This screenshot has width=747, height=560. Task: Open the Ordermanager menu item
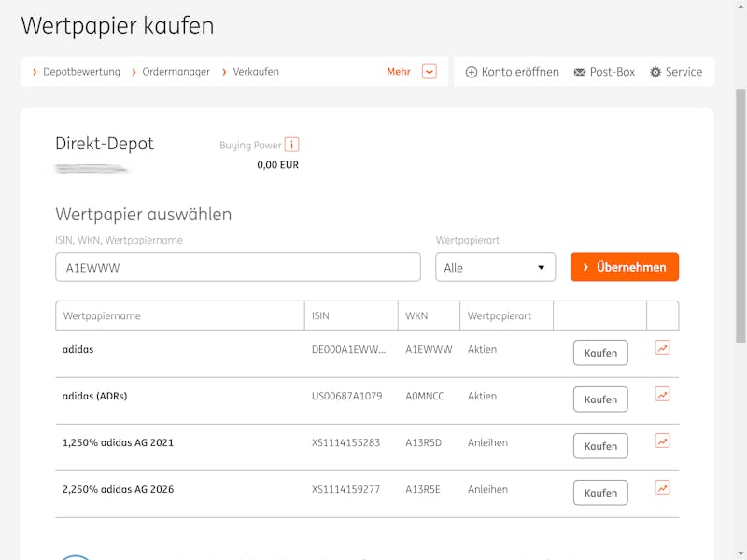click(176, 72)
